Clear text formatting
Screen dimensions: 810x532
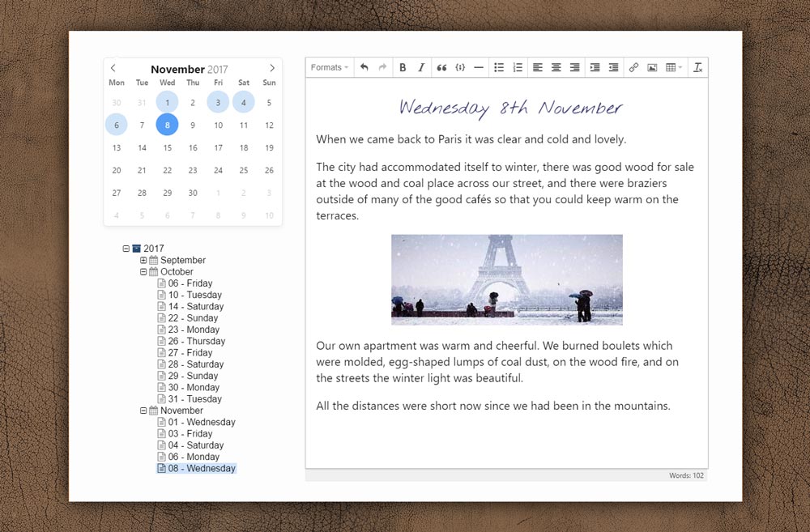[x=698, y=68]
